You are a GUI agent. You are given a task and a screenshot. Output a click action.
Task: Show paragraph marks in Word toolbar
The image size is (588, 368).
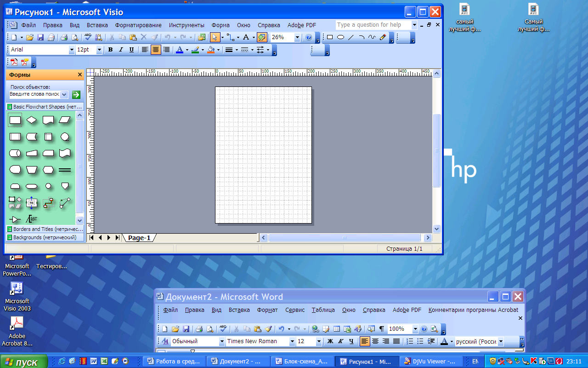click(x=382, y=329)
